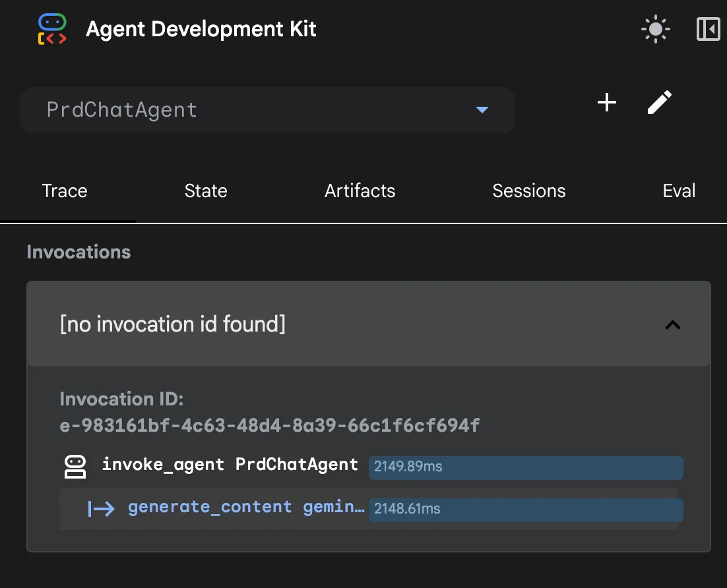Toggle the light/dark theme sun icon
The height and width of the screenshot is (588, 727).
pyautogui.click(x=655, y=30)
